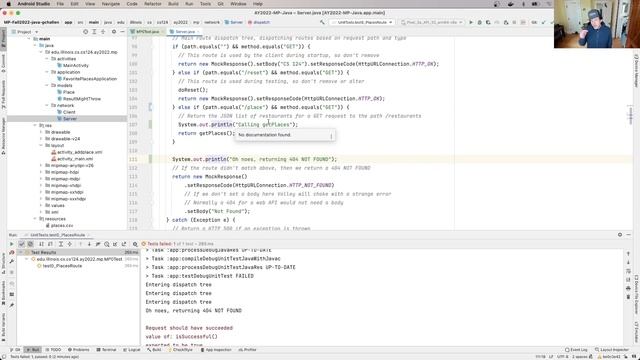640x360 pixels.
Task: Expand all in Project panel header
Action: 94,32
